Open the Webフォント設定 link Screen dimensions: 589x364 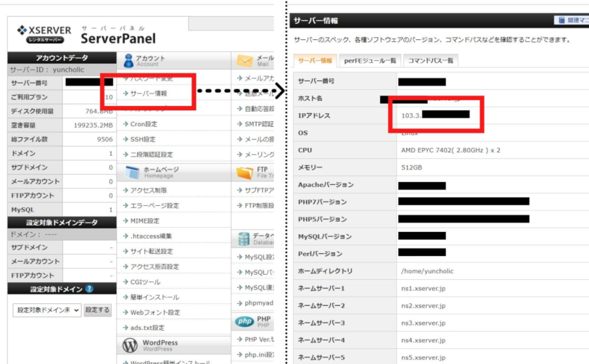click(x=155, y=313)
